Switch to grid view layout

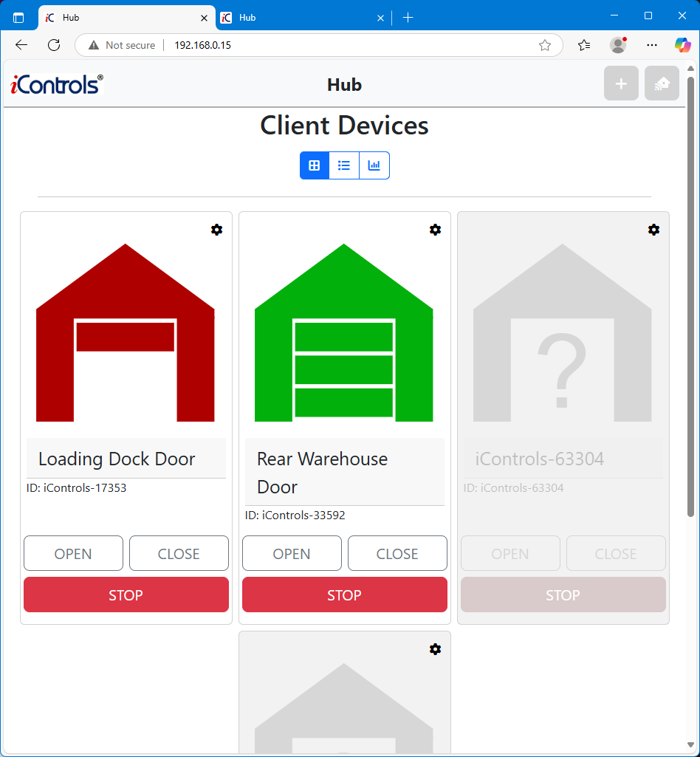pyautogui.click(x=315, y=165)
